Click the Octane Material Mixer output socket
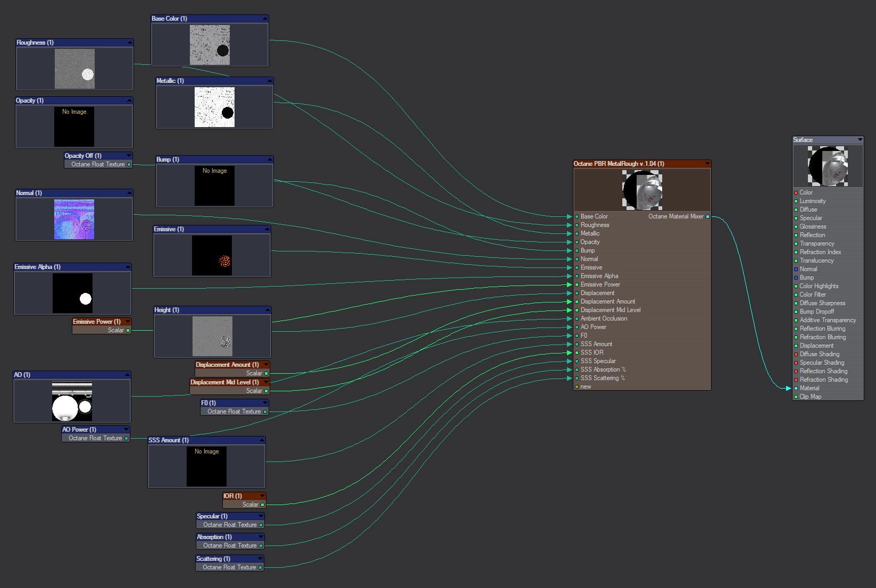 pyautogui.click(x=708, y=217)
